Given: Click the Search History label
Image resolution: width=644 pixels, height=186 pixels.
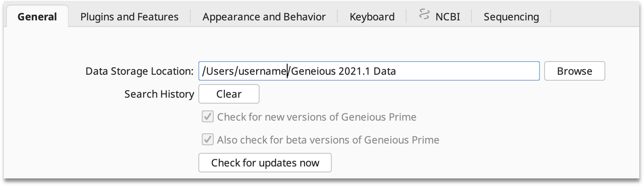Looking at the screenshot, I should coord(159,94).
